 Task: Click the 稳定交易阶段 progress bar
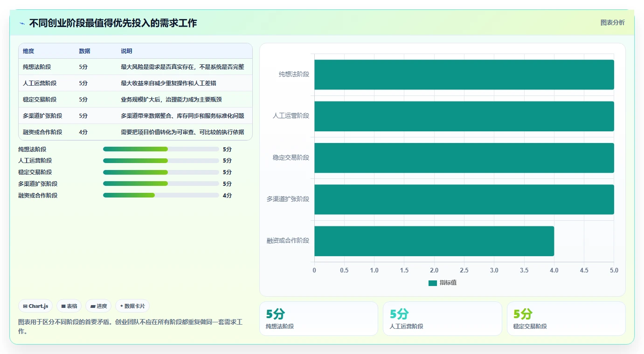tap(161, 172)
